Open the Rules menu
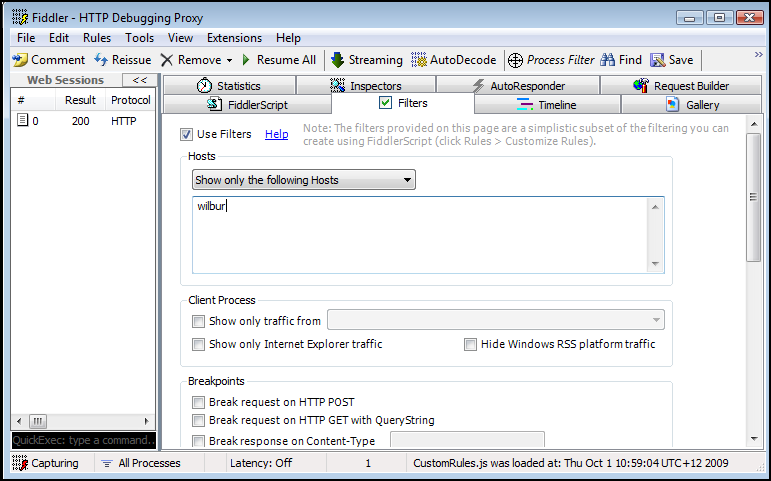771x481 pixels. 97,38
